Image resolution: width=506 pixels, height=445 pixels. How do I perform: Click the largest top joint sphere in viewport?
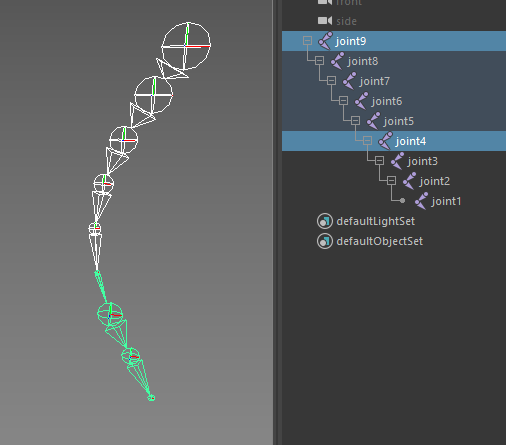pos(186,46)
